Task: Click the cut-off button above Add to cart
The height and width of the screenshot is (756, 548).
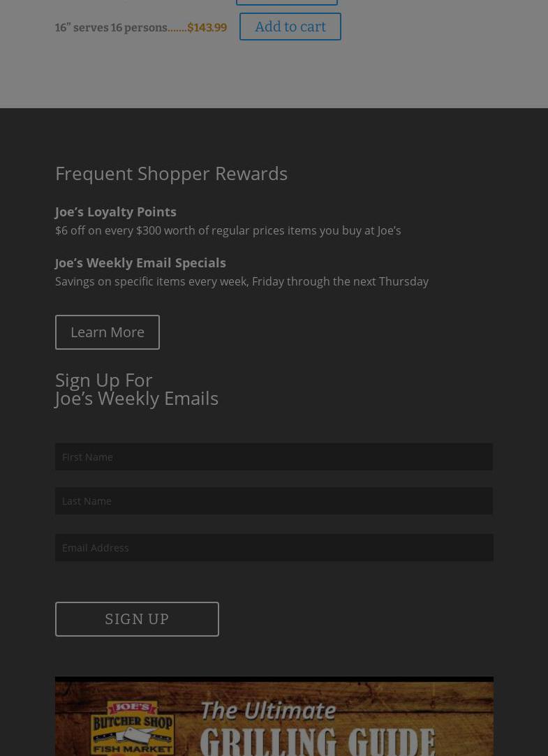Action: pos(286,2)
